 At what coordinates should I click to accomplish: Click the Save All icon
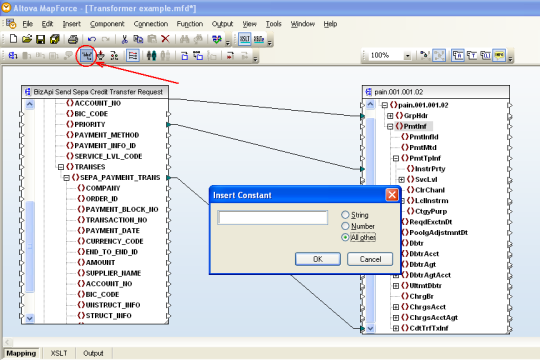[54, 39]
